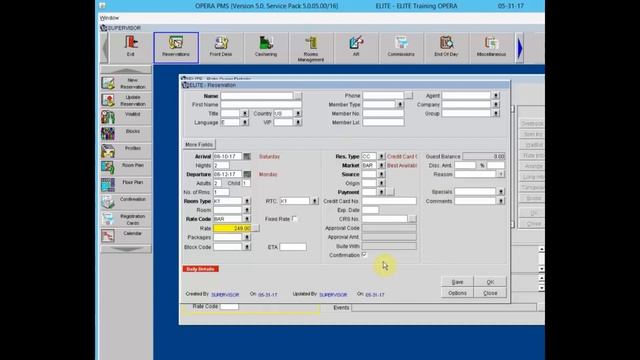Open Rooms Management toolbar module
This screenshot has width=640, height=360.
[311, 48]
